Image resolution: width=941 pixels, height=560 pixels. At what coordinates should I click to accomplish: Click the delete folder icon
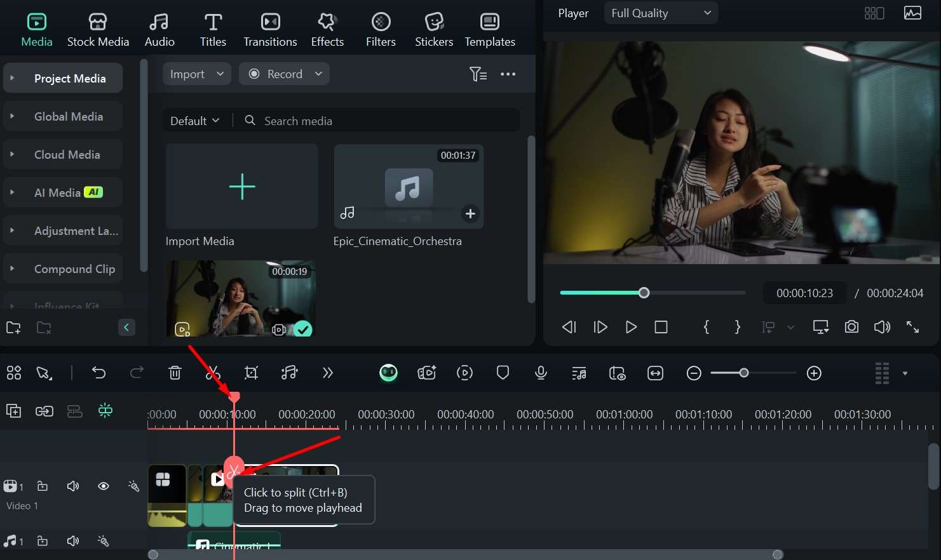pos(44,328)
